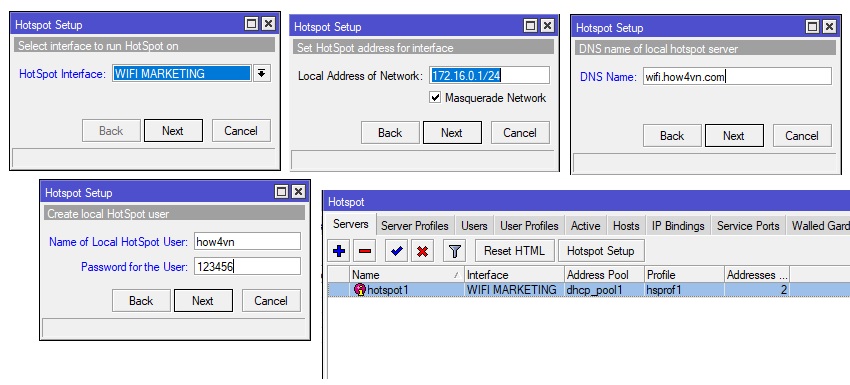Image resolution: width=850 pixels, height=385 pixels.
Task: Cancel the Select interface dialog
Action: coord(241,131)
